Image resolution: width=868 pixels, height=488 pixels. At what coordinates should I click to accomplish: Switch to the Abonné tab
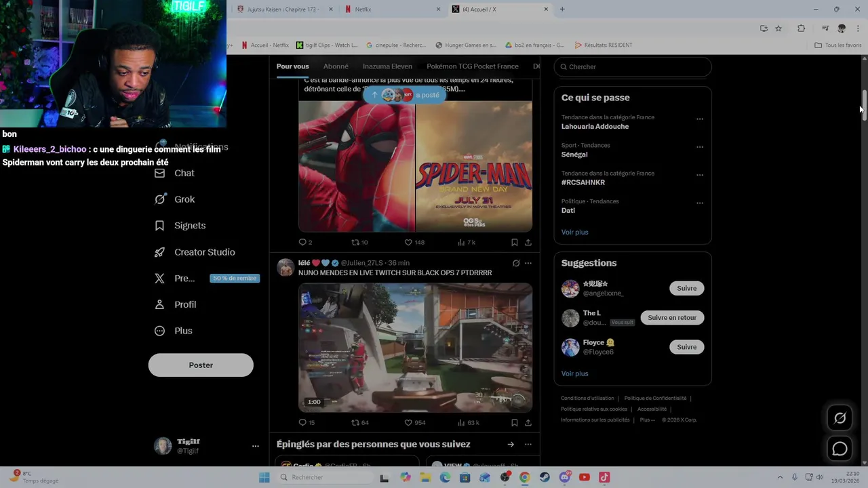336,66
